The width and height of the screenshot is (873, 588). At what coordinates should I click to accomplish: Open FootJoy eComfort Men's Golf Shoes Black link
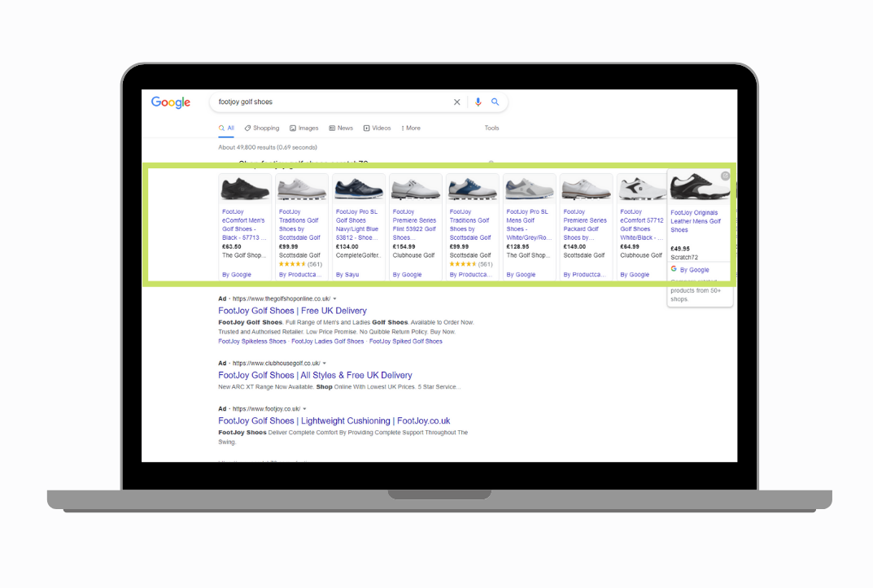(244, 224)
